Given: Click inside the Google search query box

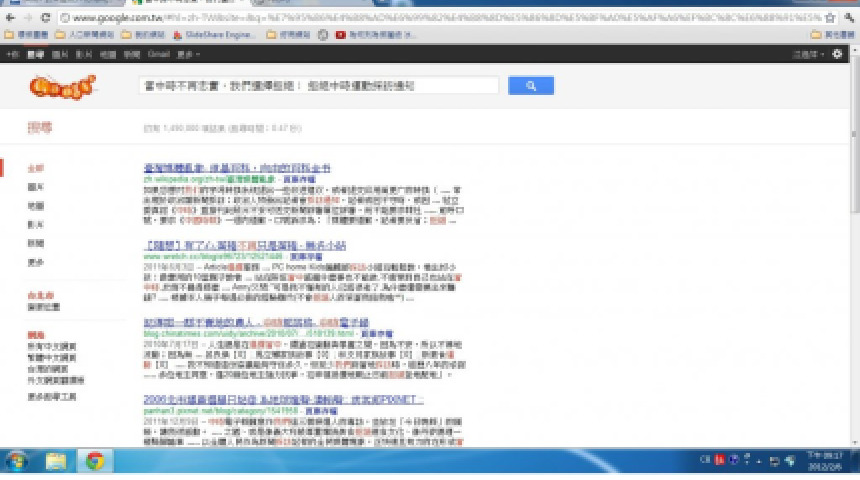Looking at the screenshot, I should pyautogui.click(x=318, y=87).
